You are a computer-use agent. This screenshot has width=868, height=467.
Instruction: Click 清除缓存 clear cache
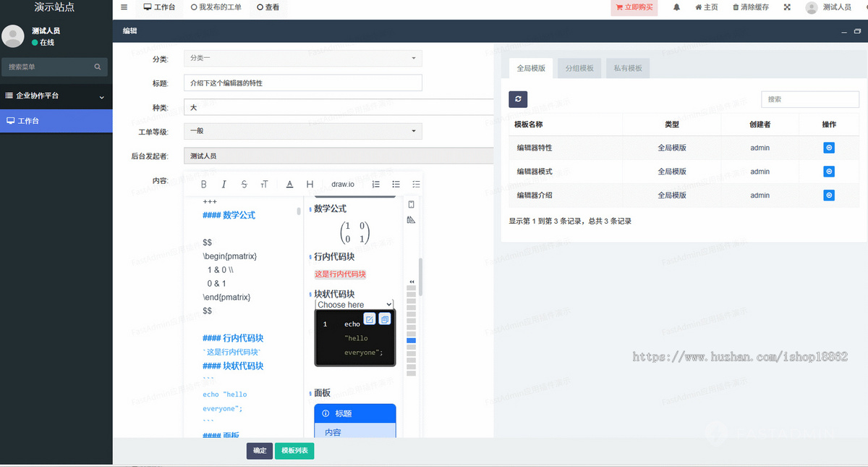pyautogui.click(x=751, y=7)
